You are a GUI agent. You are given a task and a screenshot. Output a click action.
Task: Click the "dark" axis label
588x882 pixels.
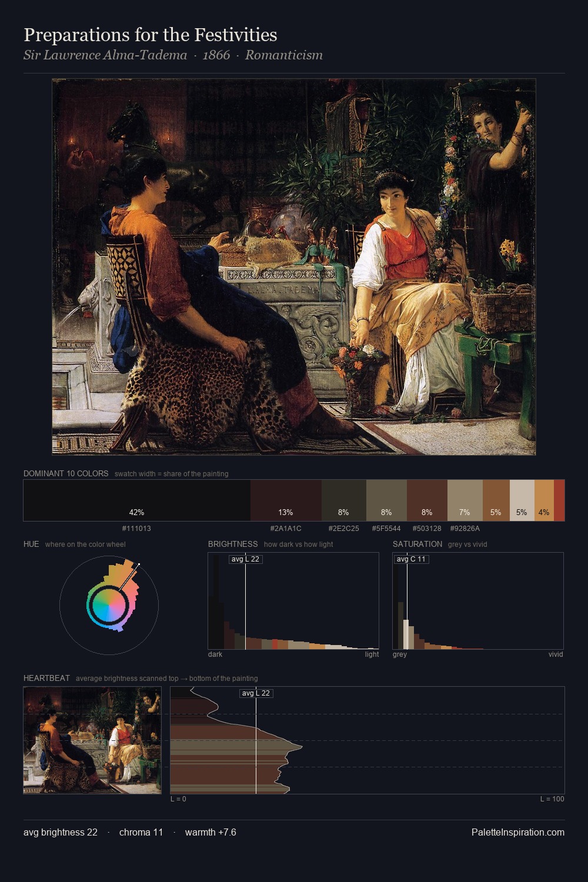(x=215, y=654)
